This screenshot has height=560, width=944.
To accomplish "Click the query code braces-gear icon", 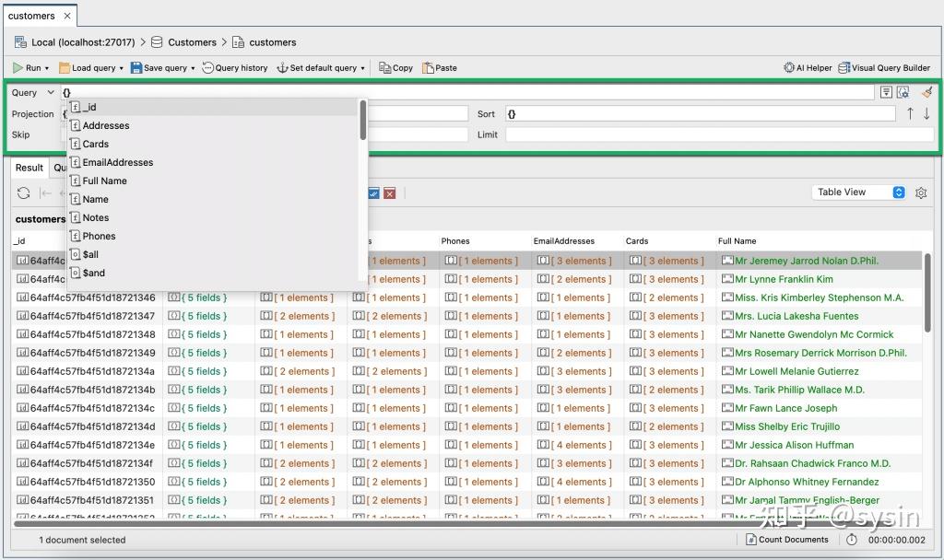I will pyautogui.click(x=903, y=92).
